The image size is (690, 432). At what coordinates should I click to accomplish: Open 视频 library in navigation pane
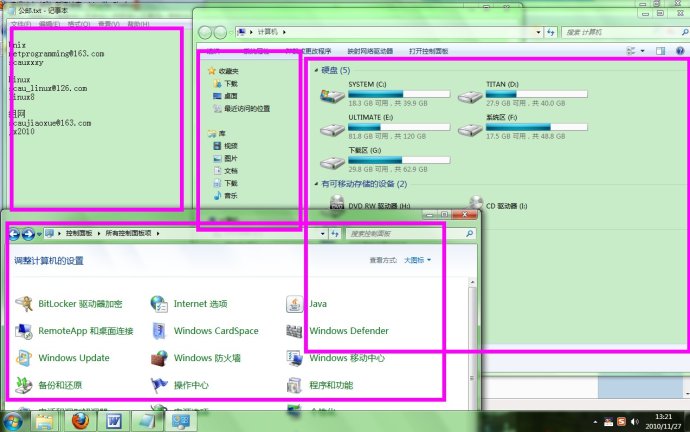[x=225, y=146]
